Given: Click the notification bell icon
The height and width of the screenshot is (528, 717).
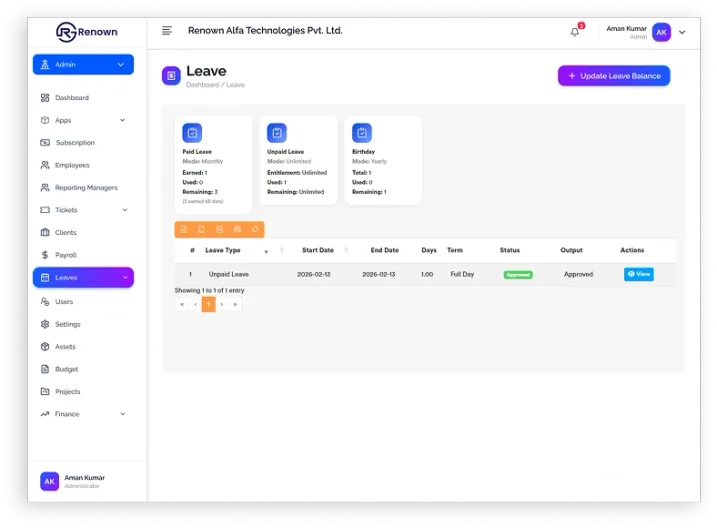Looking at the screenshot, I should (575, 32).
